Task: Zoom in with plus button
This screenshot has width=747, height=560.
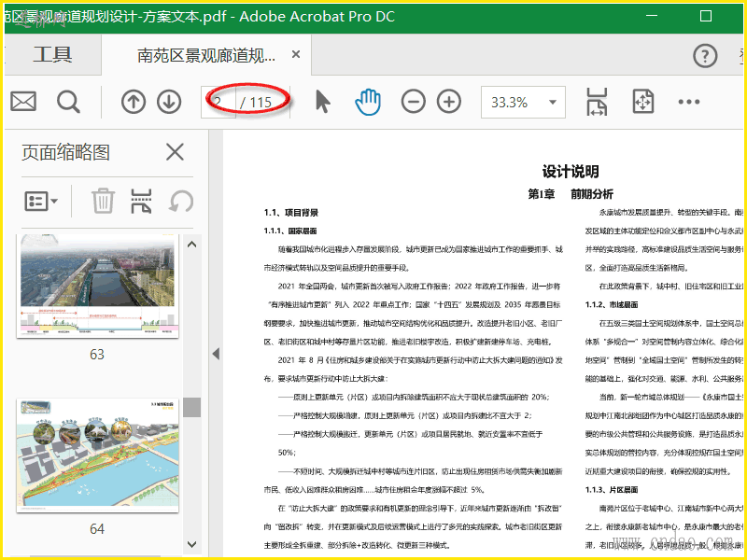Action: coord(449,102)
